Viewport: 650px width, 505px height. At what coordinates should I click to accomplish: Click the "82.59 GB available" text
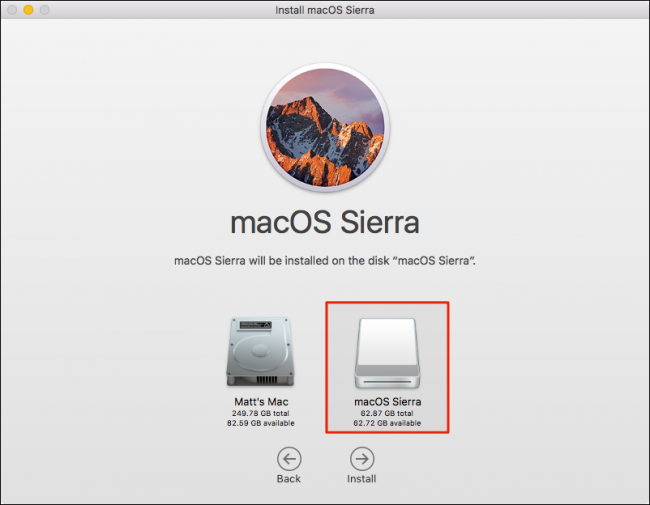(x=261, y=423)
